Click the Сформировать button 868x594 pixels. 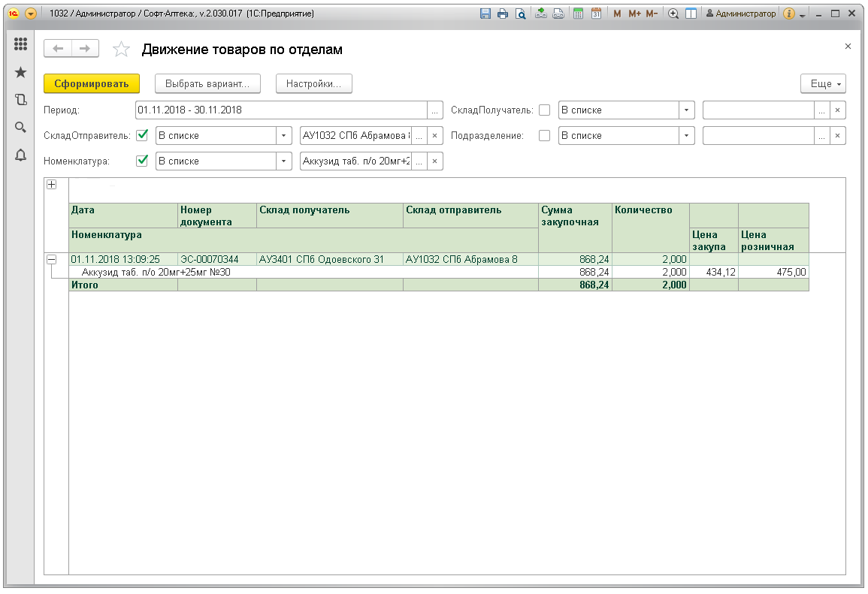tap(92, 84)
